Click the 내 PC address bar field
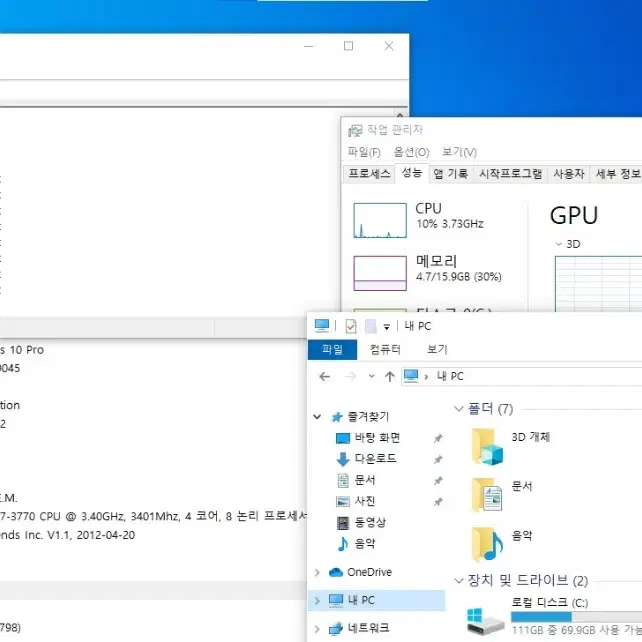This screenshot has height=642, width=642. tap(522, 376)
